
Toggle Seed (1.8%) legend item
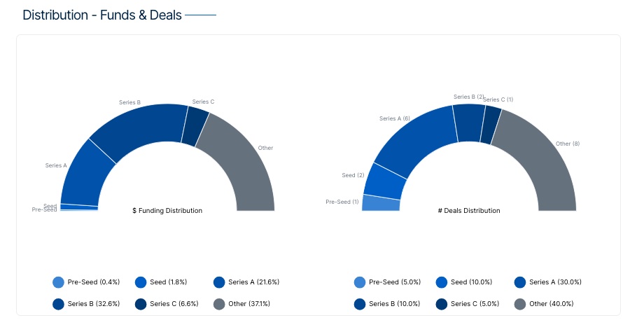pos(141,282)
